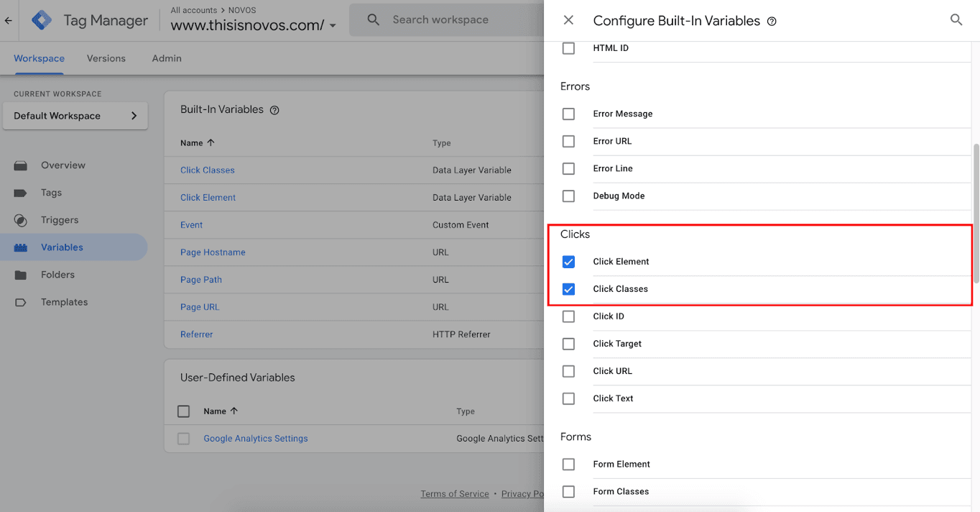Select the Templates icon in the sidebar
This screenshot has height=512, width=980.
point(23,301)
